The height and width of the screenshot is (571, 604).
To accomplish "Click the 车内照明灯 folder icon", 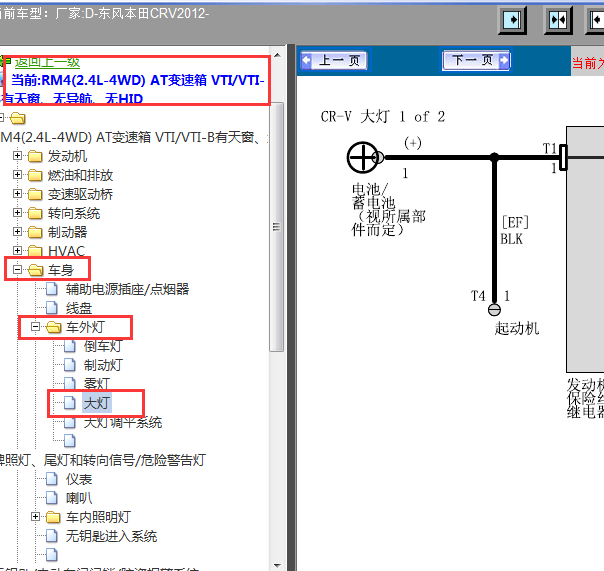I will click(53, 517).
